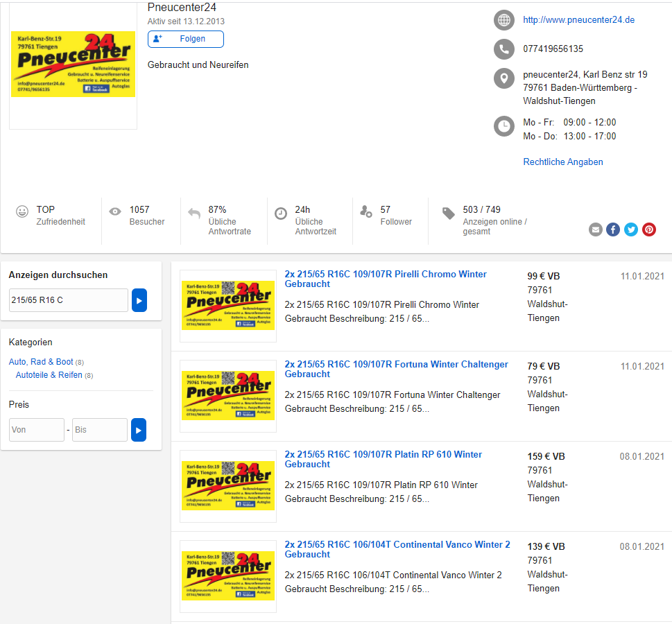Viewport: 672px width, 624px height.
Task: Click the 24h Antwortzeit value
Action: click(x=302, y=209)
